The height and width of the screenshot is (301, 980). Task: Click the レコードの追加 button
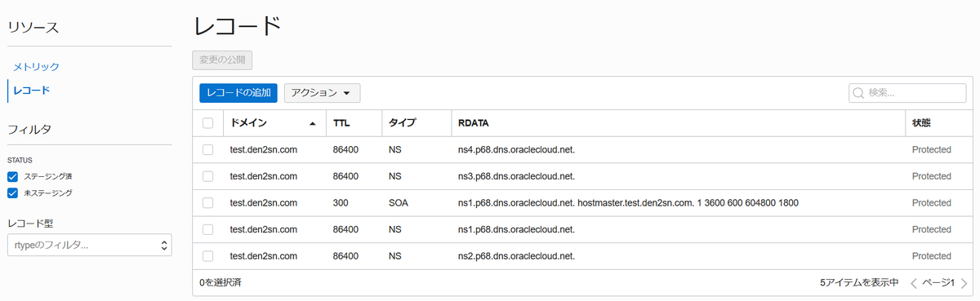[x=238, y=93]
